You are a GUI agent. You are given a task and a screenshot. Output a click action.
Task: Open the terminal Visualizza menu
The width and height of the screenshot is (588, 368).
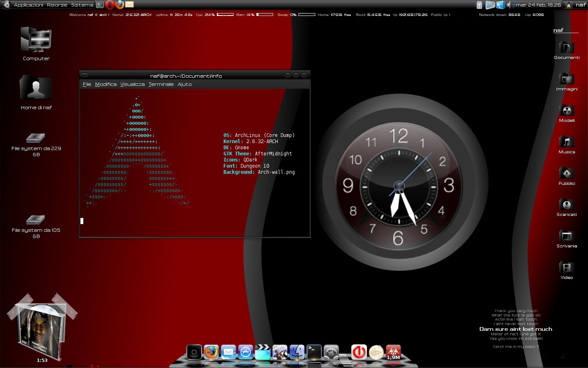132,84
